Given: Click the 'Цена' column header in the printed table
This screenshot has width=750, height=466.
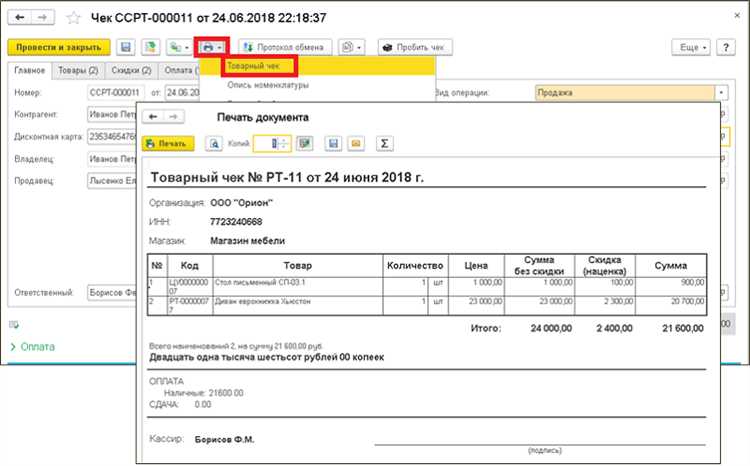Looking at the screenshot, I should tap(476, 266).
